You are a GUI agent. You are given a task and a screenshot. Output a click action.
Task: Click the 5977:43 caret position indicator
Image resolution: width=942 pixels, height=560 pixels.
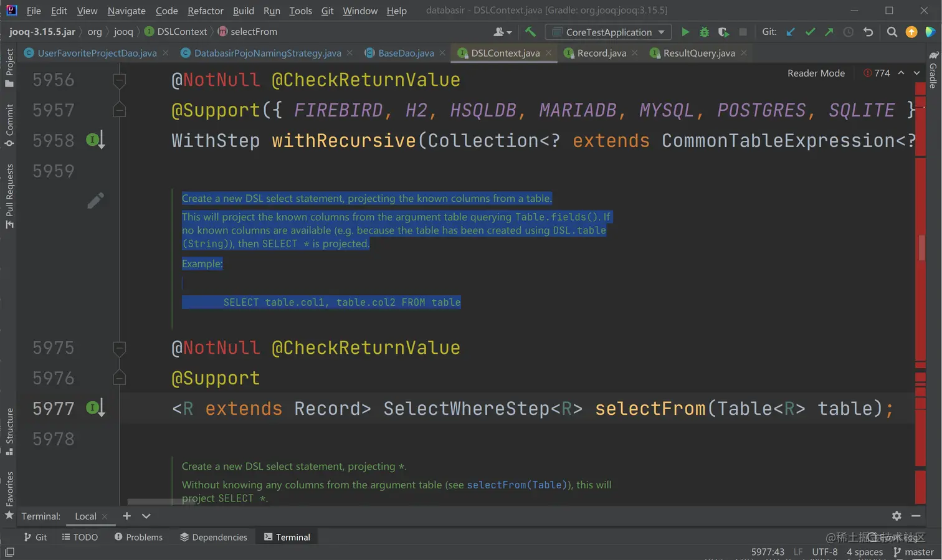[x=768, y=552]
